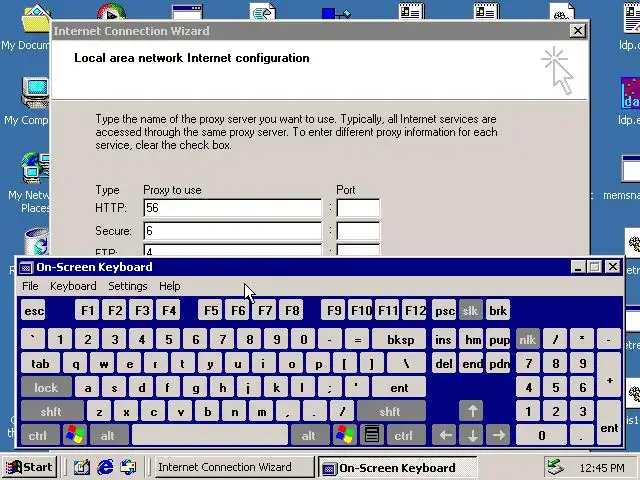
Task: Switch to Internet Connection Wizard taskbar button
Action: coord(233,467)
